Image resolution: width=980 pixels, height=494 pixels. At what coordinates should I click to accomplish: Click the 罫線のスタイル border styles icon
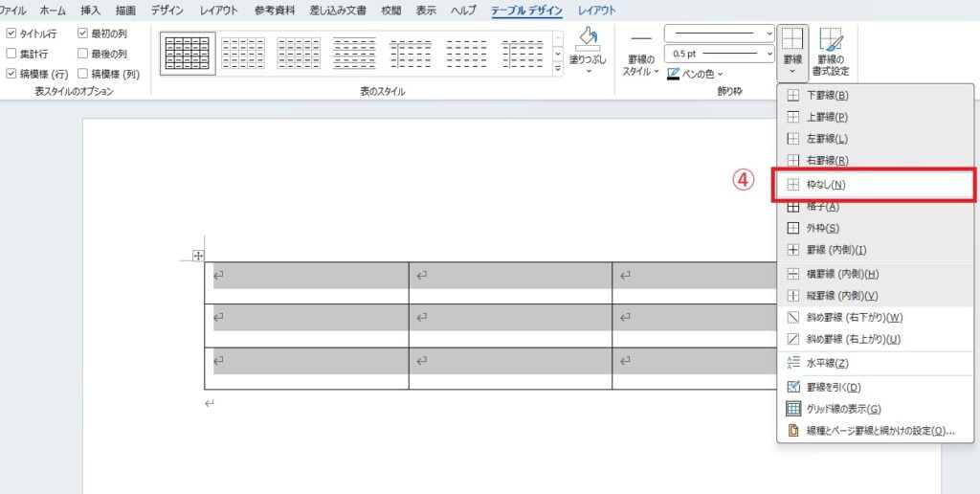641,38
